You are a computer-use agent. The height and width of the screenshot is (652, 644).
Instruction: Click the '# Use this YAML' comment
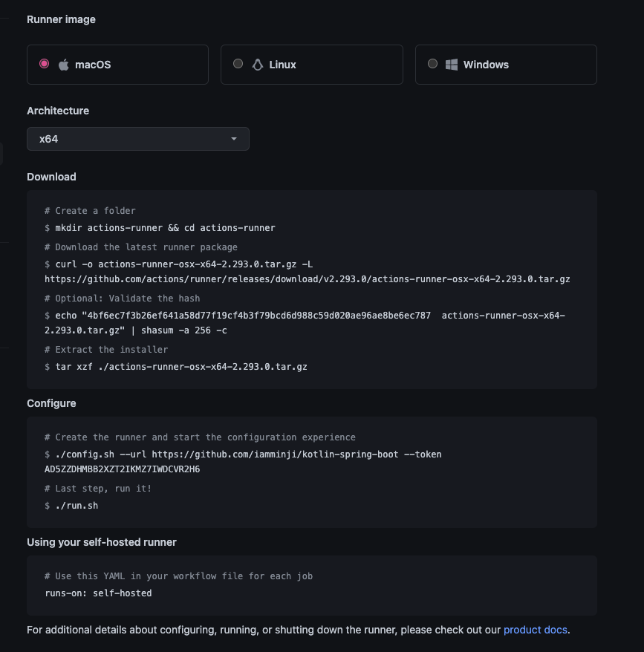[x=178, y=576]
